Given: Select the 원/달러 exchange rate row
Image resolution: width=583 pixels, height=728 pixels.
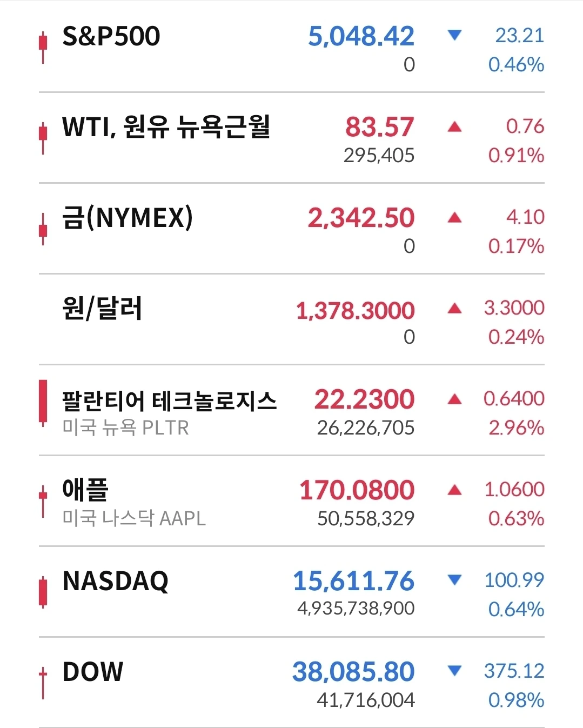Looking at the screenshot, I should pos(102,309).
